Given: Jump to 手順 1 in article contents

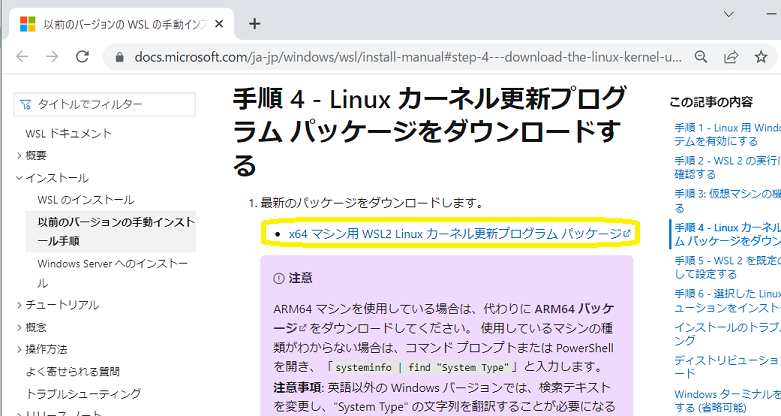Looking at the screenshot, I should (727, 135).
